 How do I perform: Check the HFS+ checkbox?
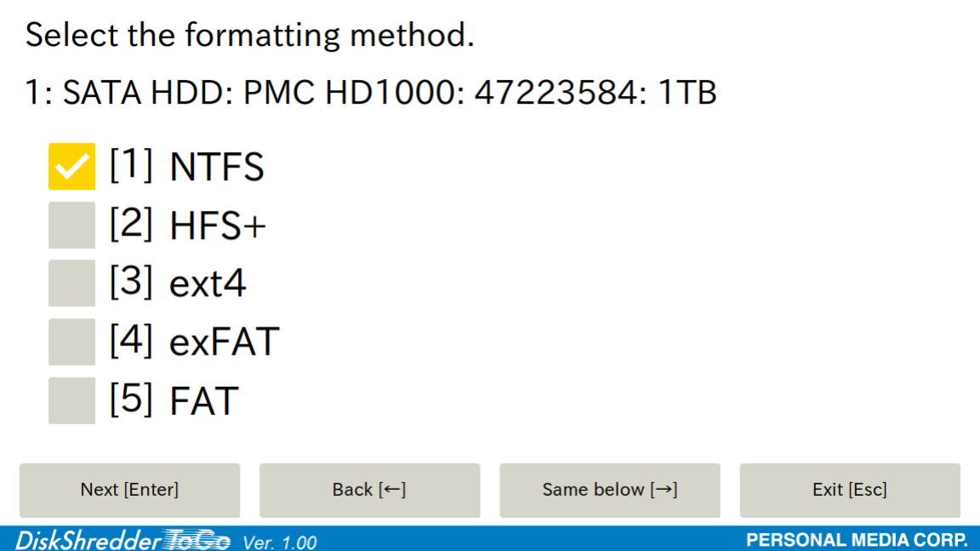(x=71, y=224)
